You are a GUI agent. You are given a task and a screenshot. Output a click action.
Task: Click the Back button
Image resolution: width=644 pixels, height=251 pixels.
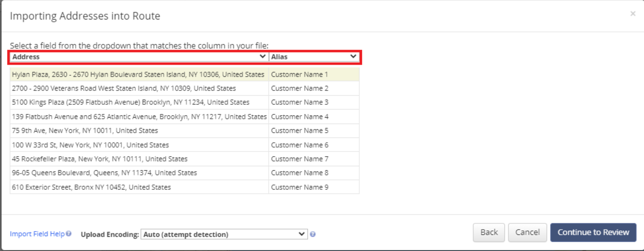pyautogui.click(x=489, y=232)
